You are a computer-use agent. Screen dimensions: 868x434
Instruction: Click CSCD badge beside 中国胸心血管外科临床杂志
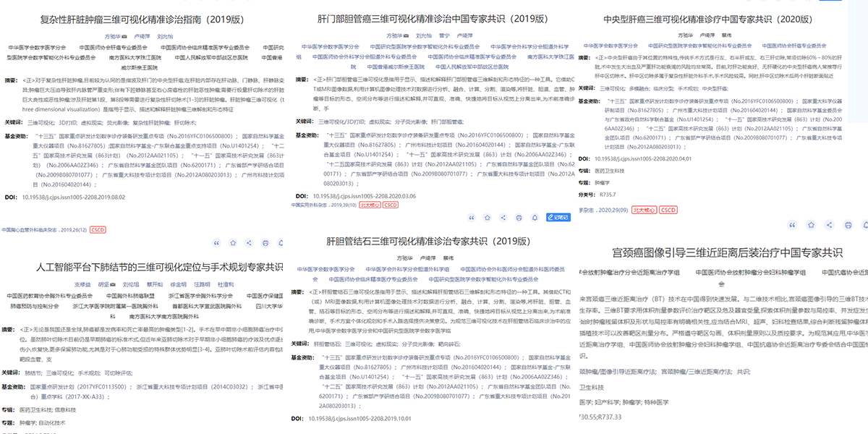(98, 230)
